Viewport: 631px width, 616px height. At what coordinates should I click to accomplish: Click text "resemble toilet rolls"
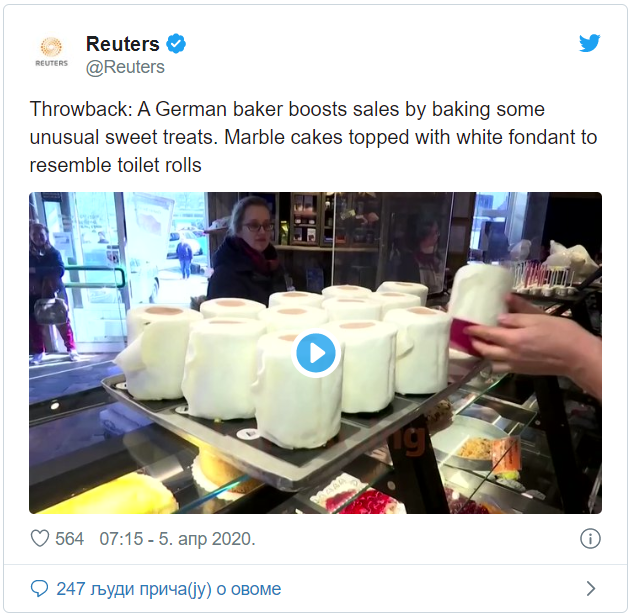[115, 165]
